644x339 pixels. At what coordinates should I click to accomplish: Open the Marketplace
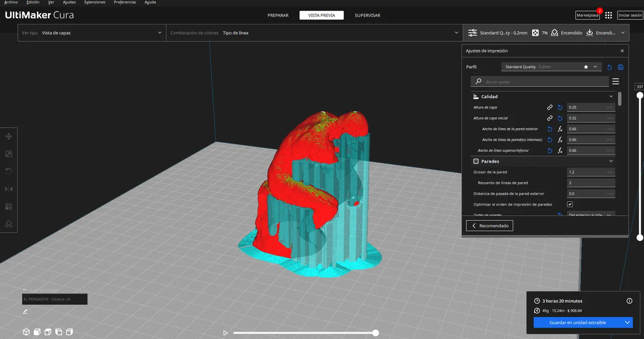coord(588,16)
